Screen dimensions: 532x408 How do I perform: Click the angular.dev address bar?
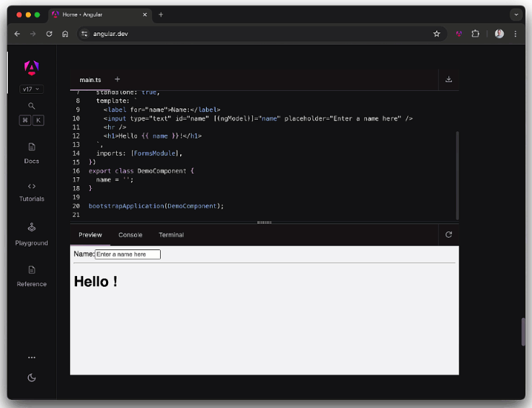coord(261,34)
